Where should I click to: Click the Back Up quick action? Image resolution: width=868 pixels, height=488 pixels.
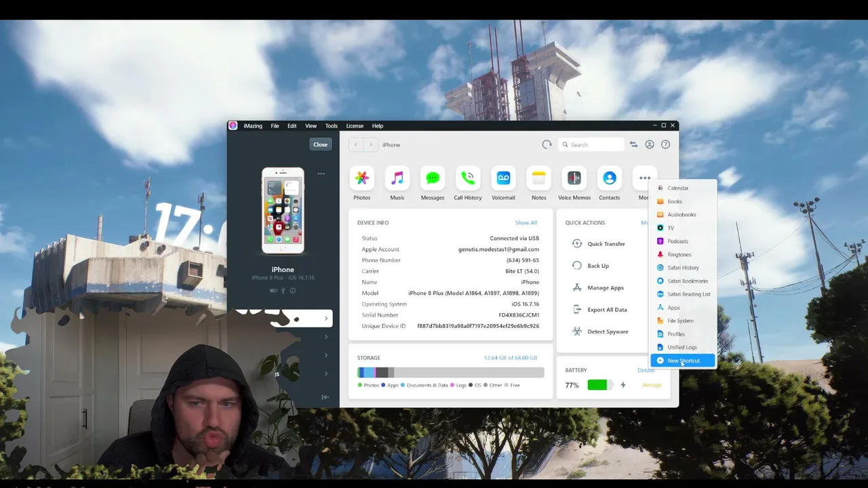pos(591,266)
